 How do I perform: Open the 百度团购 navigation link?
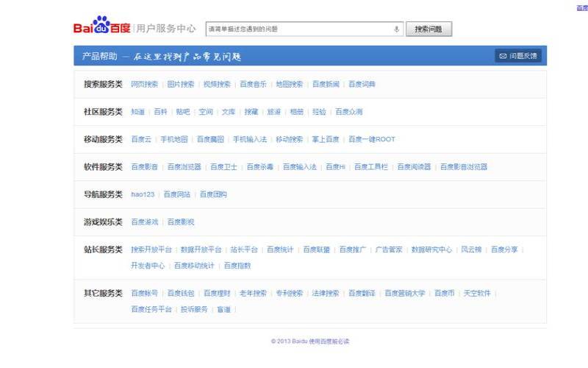pos(213,194)
